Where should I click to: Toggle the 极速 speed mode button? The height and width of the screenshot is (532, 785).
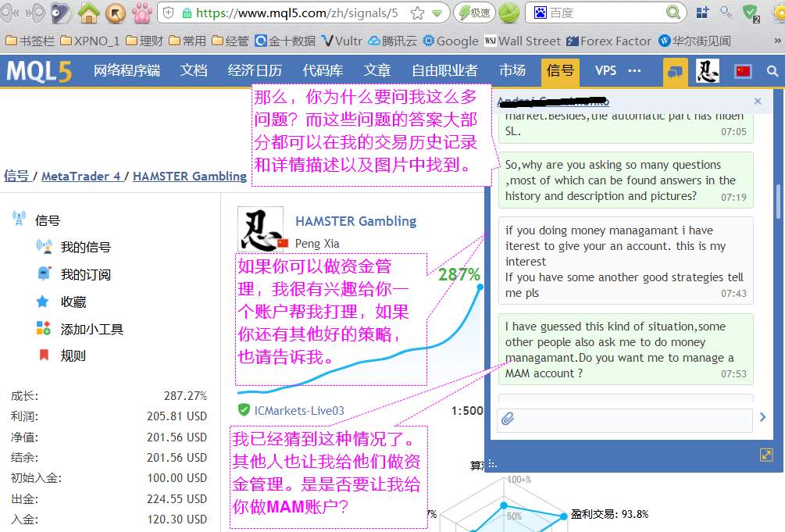(x=474, y=13)
